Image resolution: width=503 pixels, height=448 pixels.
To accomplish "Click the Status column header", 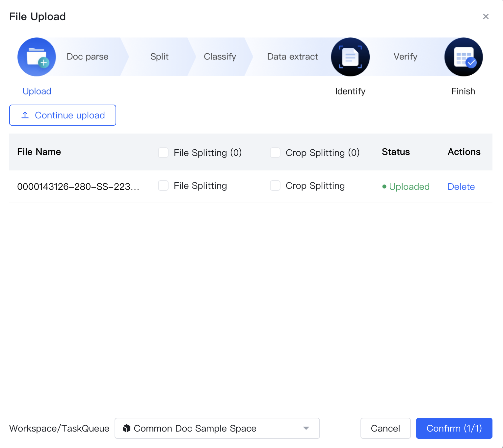I will (396, 152).
